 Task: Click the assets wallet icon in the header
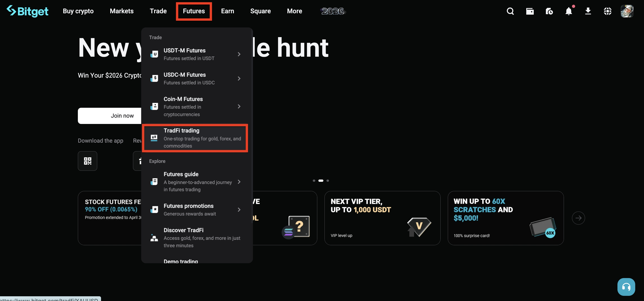pyautogui.click(x=530, y=11)
